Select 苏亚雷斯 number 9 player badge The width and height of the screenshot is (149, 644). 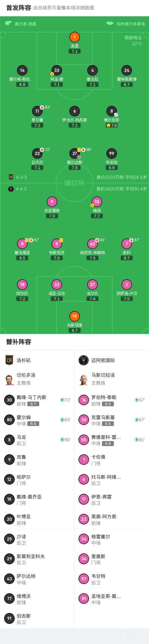point(52,202)
